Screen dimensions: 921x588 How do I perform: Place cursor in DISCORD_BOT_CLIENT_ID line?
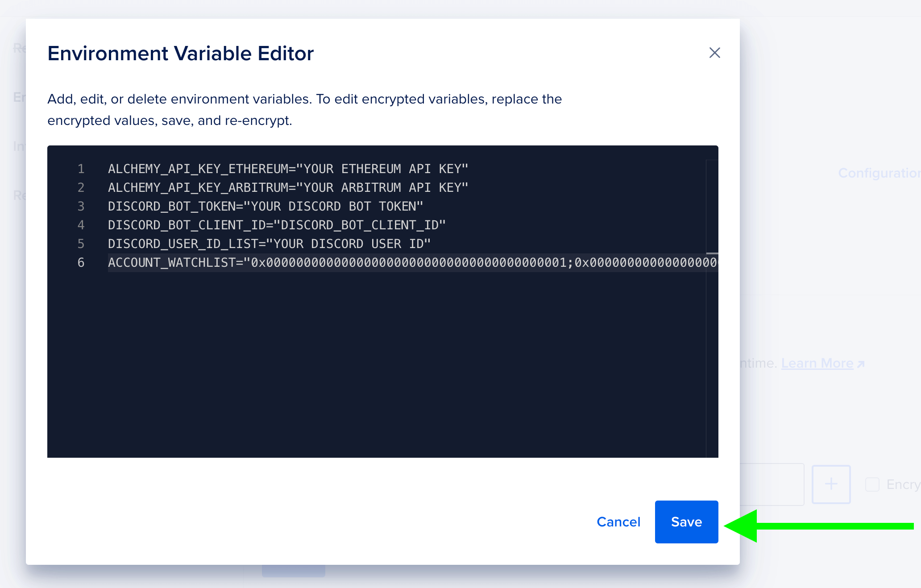pyautogui.click(x=277, y=225)
